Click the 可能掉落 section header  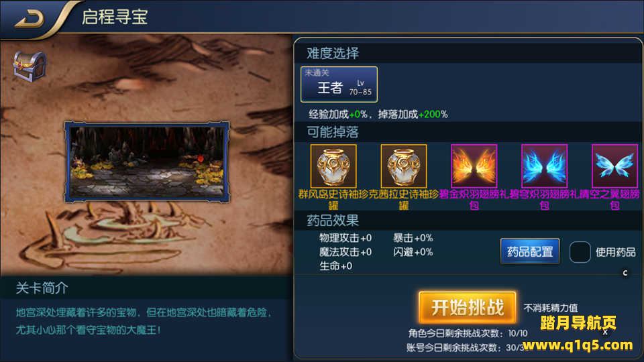(x=333, y=132)
